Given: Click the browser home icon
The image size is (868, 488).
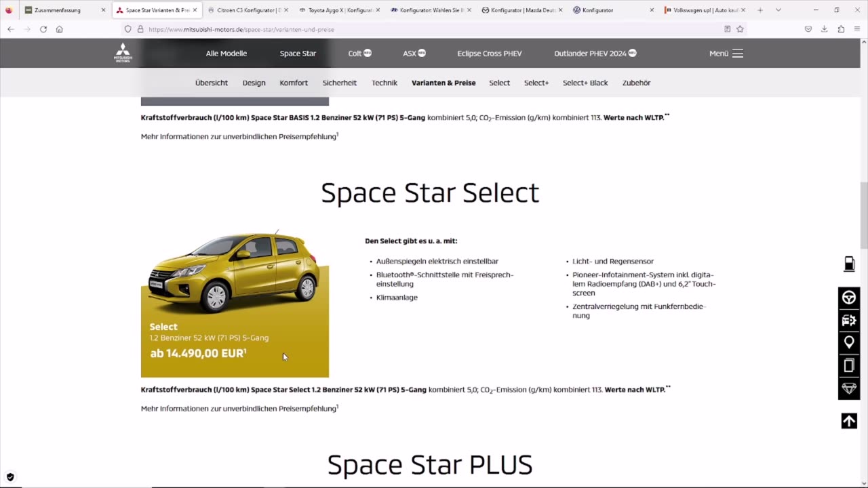Looking at the screenshot, I should pyautogui.click(x=60, y=29).
